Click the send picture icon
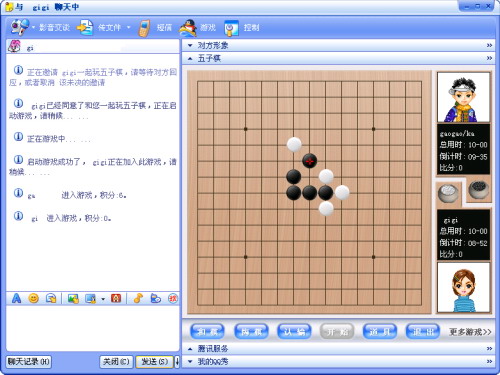 tap(73, 298)
